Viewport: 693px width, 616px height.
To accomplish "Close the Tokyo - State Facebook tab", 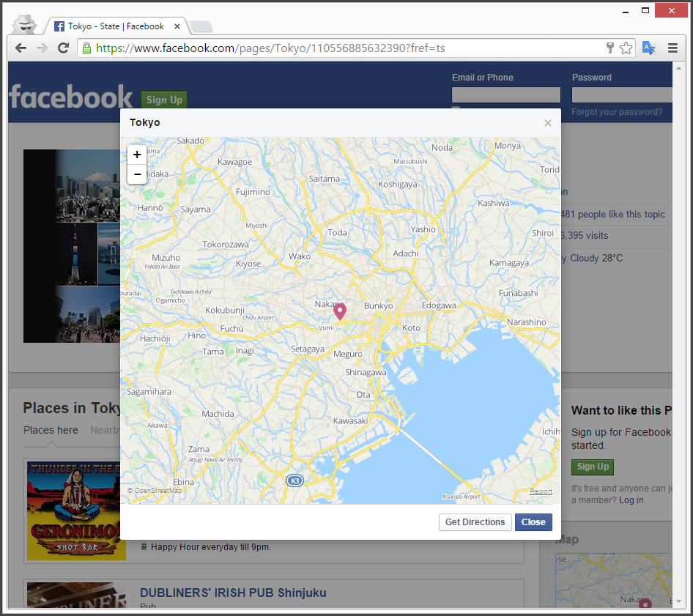I will [177, 26].
